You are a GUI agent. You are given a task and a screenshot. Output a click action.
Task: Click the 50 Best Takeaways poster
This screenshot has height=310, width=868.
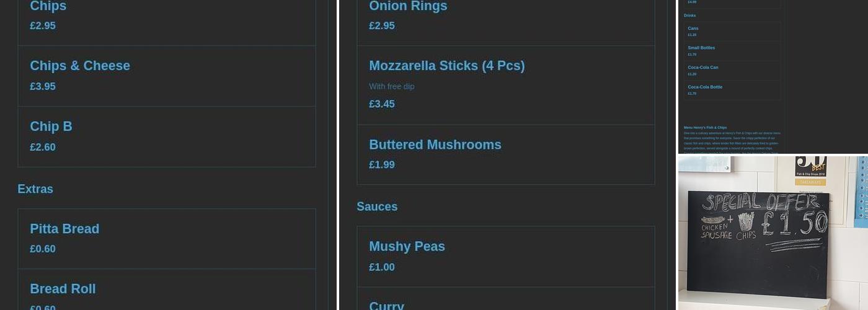(x=810, y=170)
